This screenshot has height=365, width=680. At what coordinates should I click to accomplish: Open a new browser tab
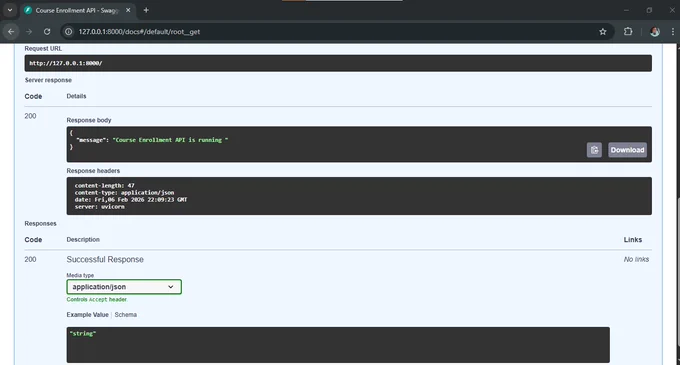[146, 10]
